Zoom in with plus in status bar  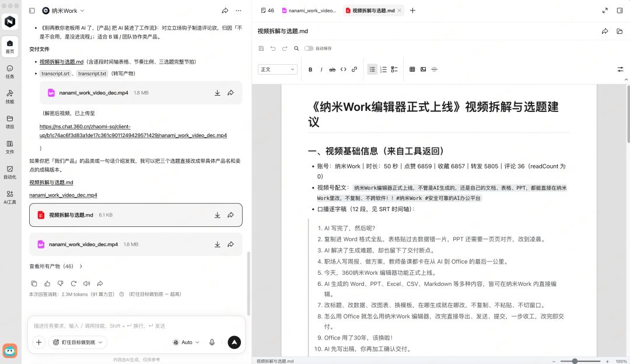pyautogui.click(x=607, y=361)
